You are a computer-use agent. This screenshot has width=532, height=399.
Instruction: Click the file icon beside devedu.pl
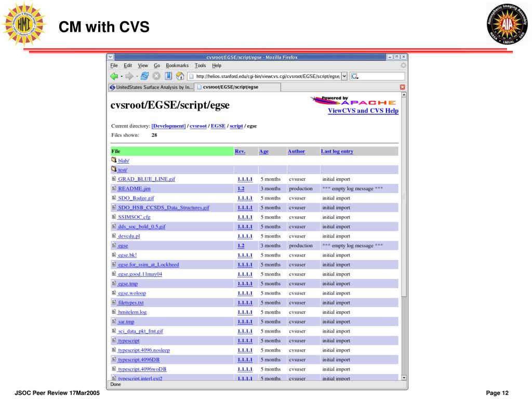pos(114,236)
